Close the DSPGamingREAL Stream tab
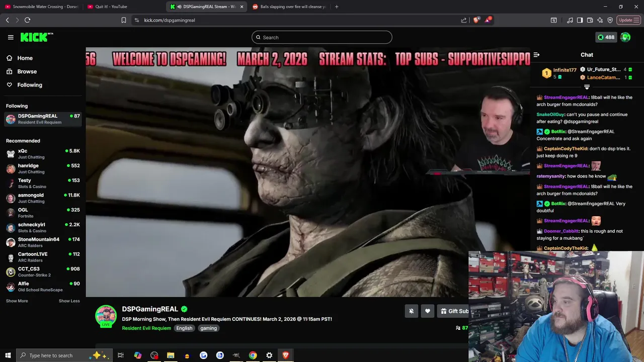The width and height of the screenshot is (644, 362). 242,7
